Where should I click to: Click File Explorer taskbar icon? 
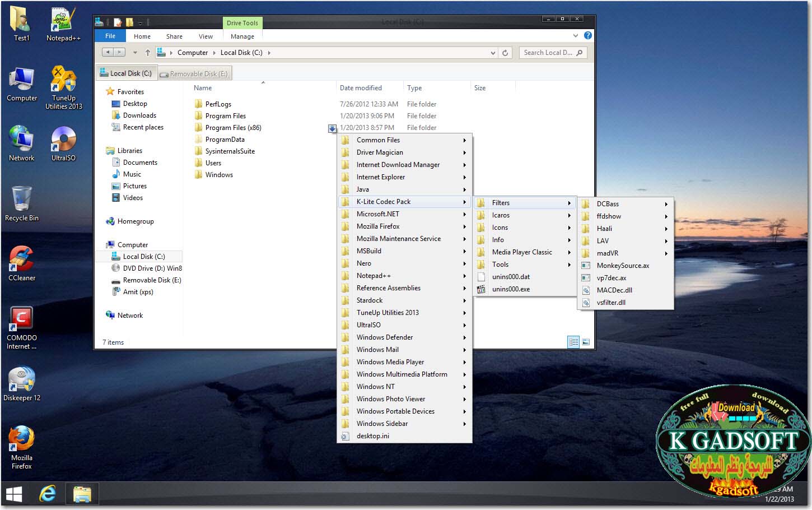tap(82, 494)
